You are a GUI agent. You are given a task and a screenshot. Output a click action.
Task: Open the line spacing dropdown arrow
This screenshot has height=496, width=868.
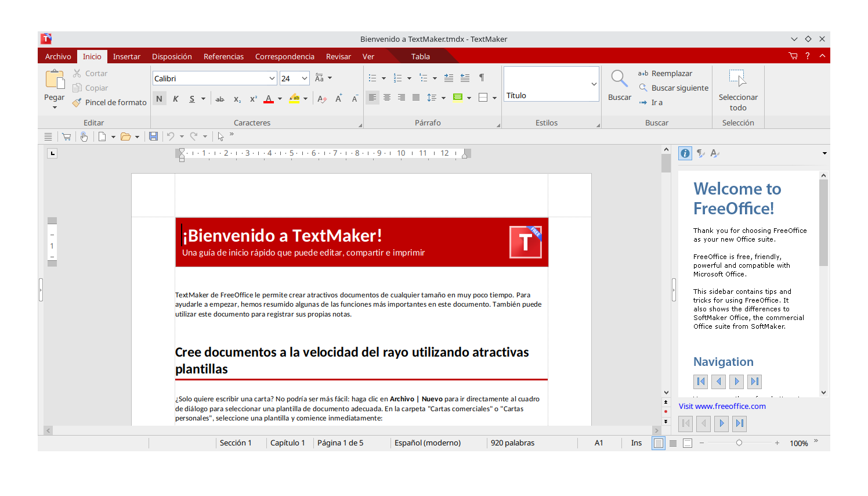pos(443,98)
